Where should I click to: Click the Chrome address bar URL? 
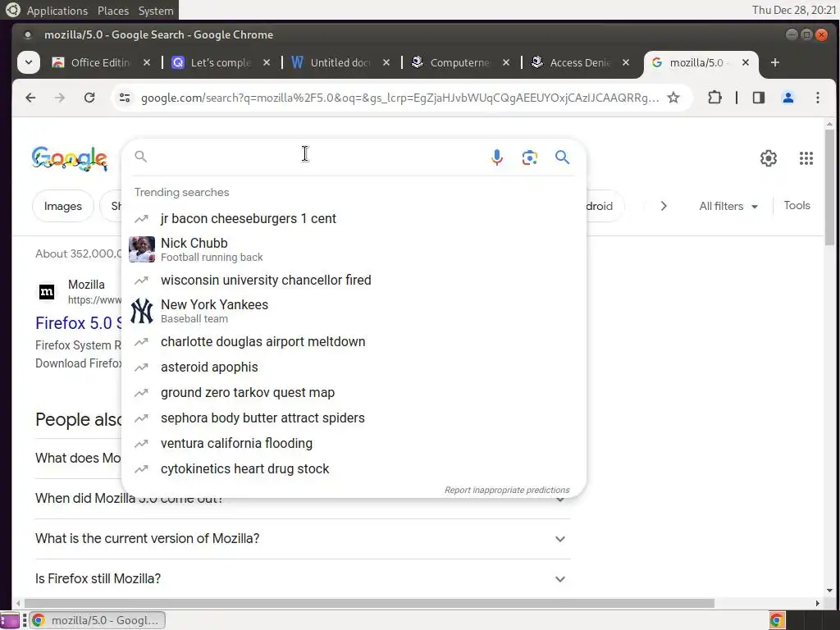coord(399,98)
